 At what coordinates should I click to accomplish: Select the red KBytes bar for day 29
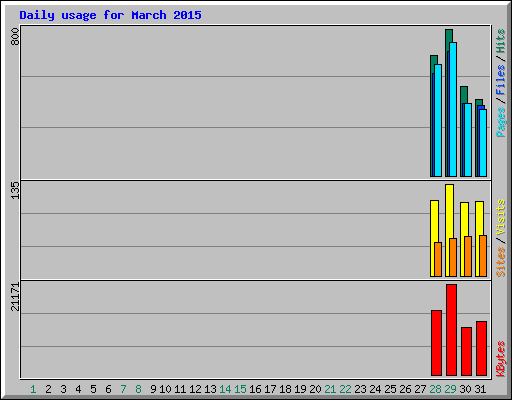pos(451,330)
